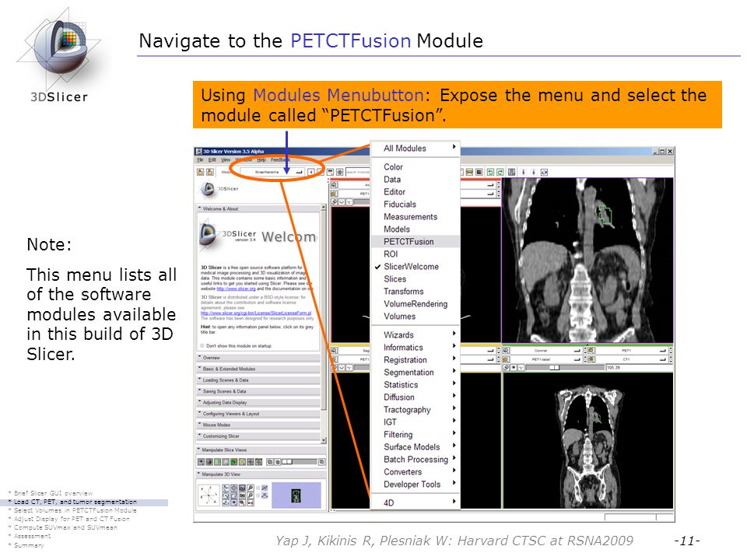Click the slider in Manipulate Slice Views
The image size is (747, 560).
tap(299, 462)
